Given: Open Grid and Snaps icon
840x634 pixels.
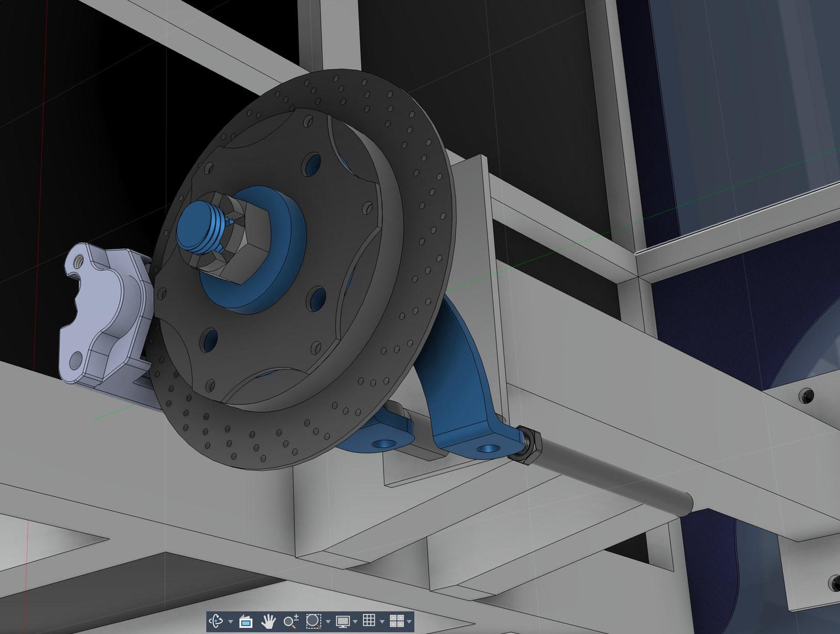Looking at the screenshot, I should coord(369,621).
